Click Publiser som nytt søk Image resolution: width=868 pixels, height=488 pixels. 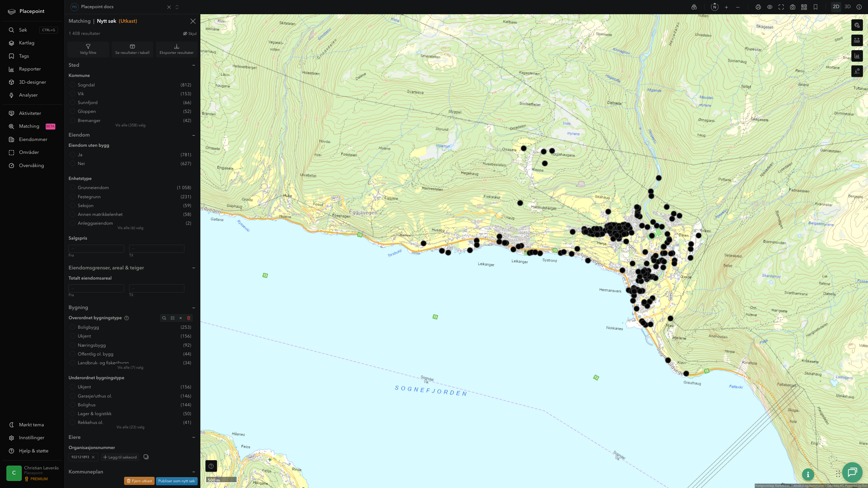(x=177, y=481)
